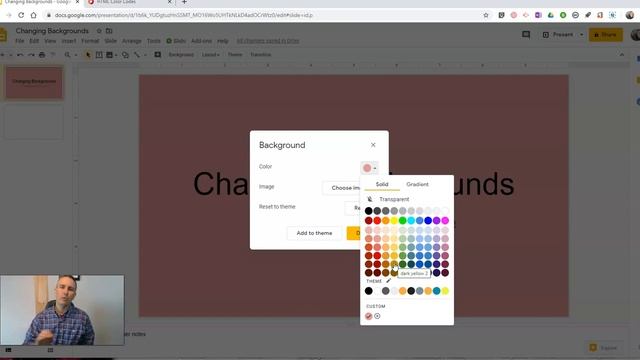Click Transition in the toolbar
This screenshot has height=360, width=640.
click(260, 55)
